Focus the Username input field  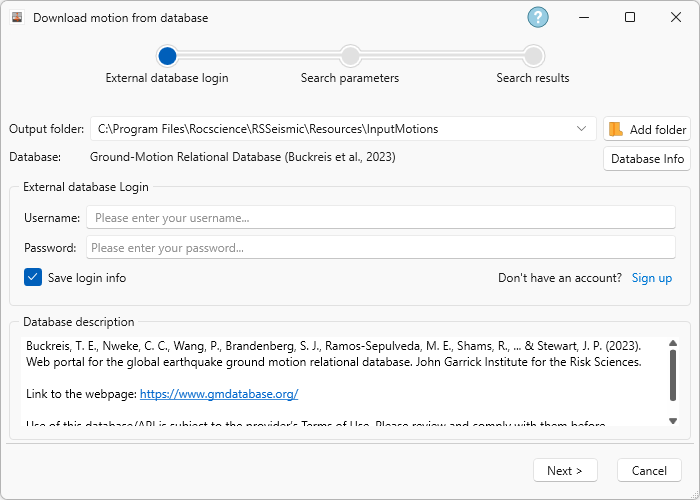coord(381,218)
